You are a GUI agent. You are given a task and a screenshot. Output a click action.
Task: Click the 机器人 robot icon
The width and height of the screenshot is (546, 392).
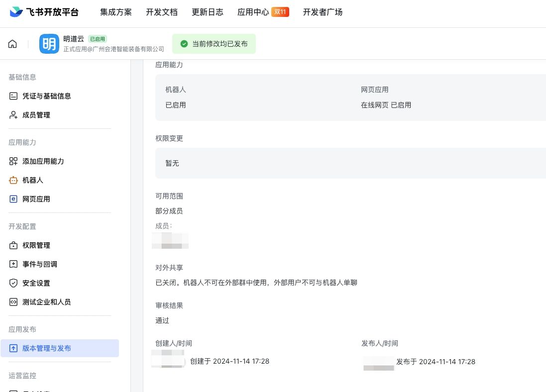(x=13, y=180)
